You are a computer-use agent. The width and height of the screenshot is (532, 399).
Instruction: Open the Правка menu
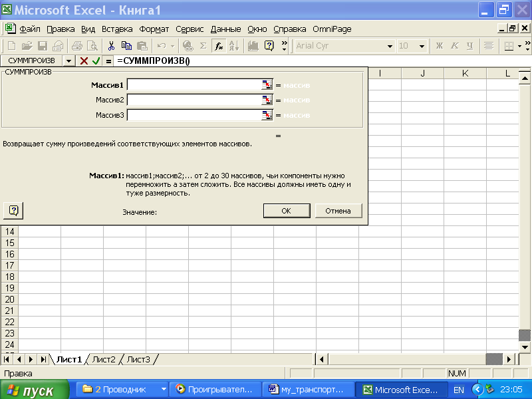(x=61, y=29)
